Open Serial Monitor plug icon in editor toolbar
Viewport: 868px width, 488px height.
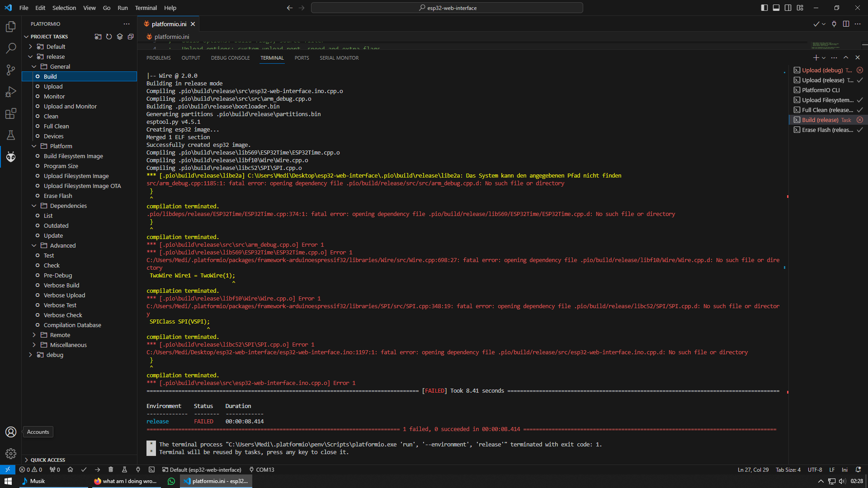[834, 24]
